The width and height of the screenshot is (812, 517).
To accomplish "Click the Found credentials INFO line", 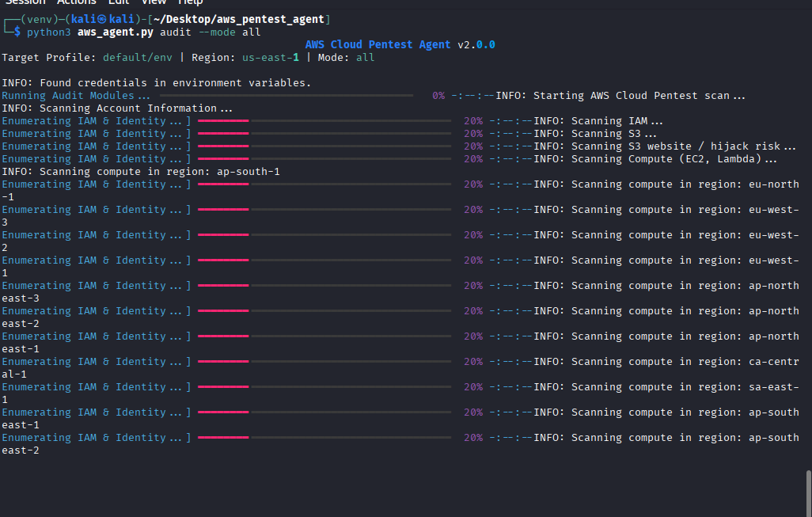I will coord(157,83).
